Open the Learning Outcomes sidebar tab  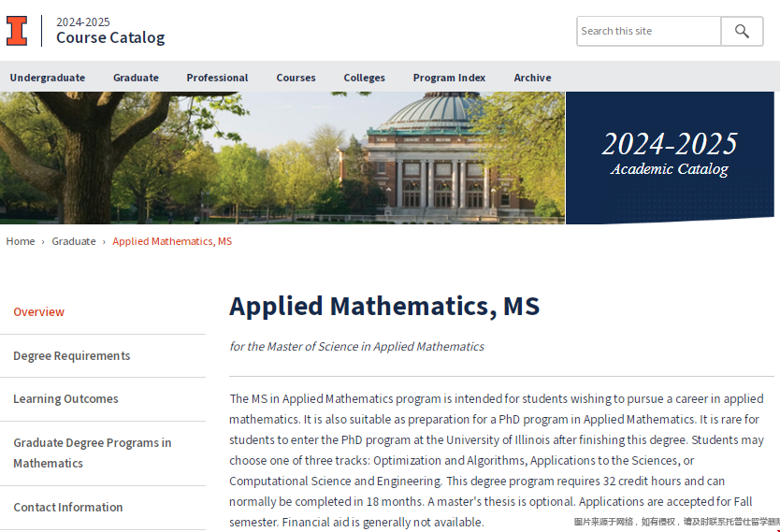tap(103, 398)
